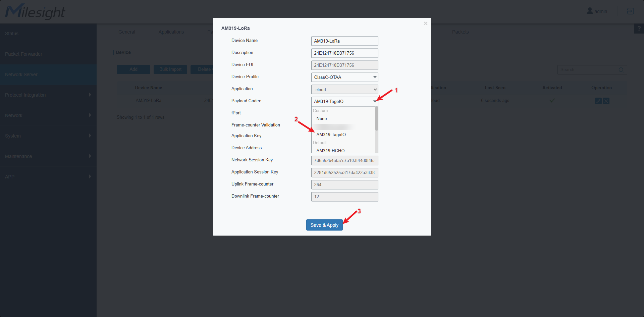Image resolution: width=644 pixels, height=317 pixels.
Task: Expand Maintenance sidebar menu
Action: tap(48, 156)
